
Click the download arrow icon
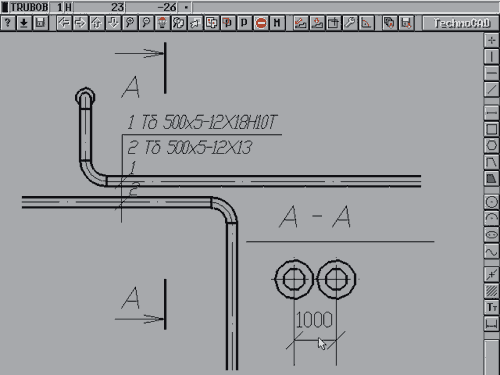click(24, 23)
